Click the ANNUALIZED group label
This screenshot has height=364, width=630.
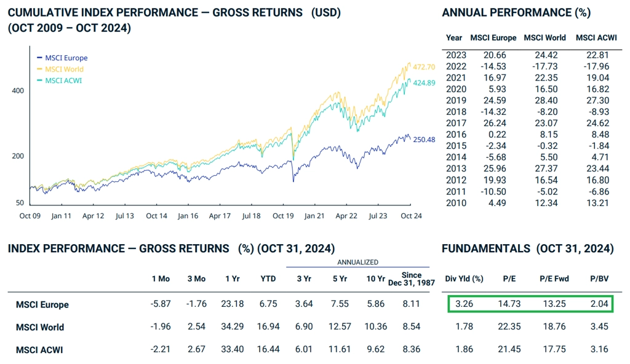click(357, 263)
